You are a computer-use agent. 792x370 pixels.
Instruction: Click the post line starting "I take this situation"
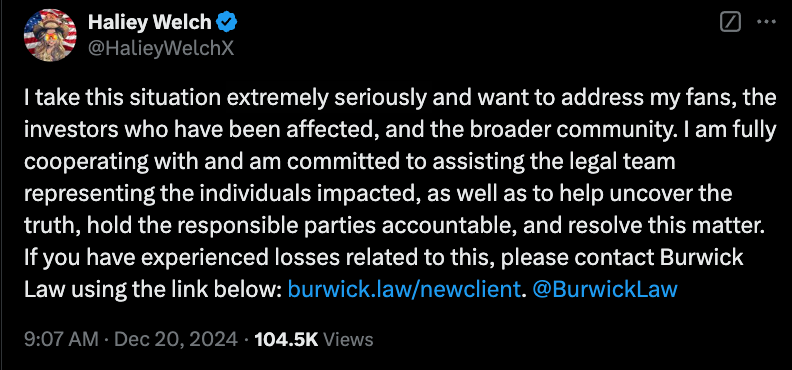400,98
